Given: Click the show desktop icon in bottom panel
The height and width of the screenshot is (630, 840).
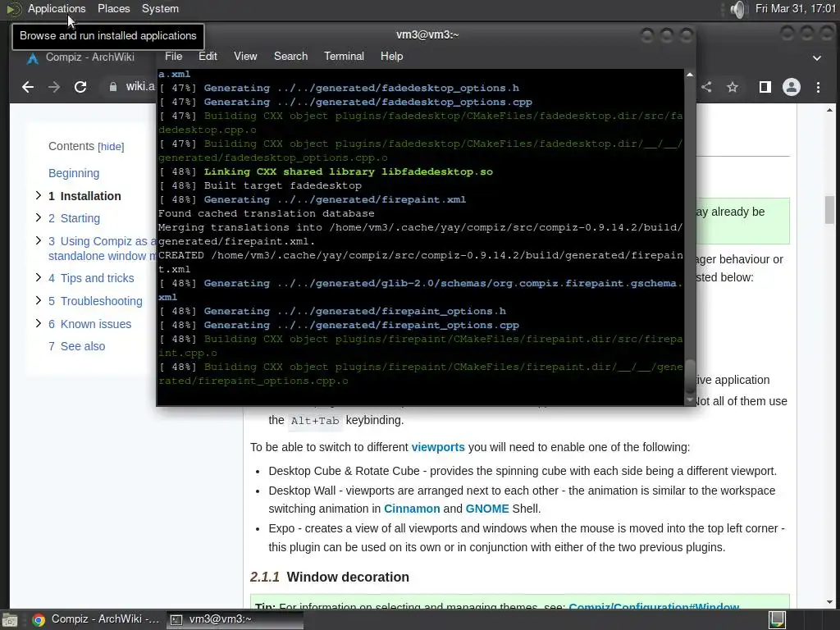Looking at the screenshot, I should tap(10, 620).
